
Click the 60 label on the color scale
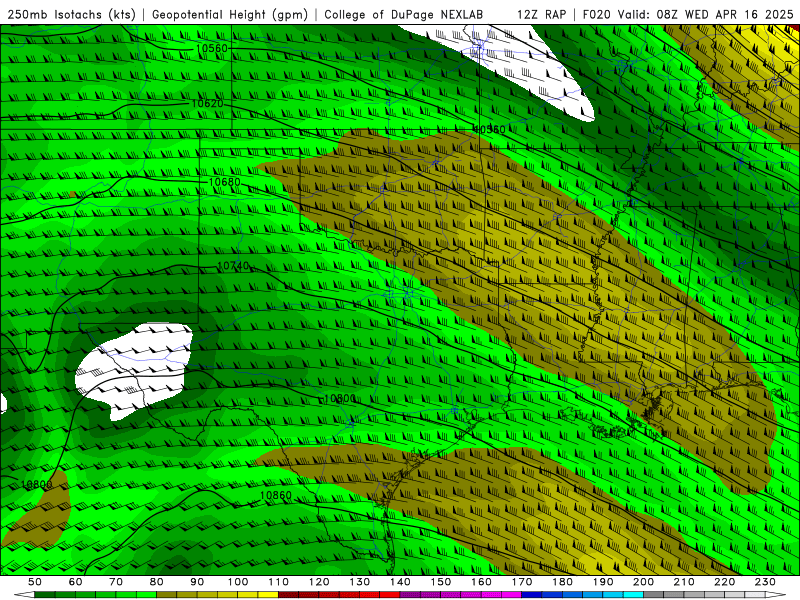click(x=76, y=582)
